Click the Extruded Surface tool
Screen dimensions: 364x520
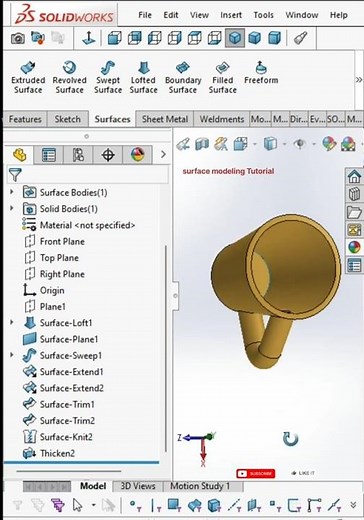pyautogui.click(x=28, y=77)
